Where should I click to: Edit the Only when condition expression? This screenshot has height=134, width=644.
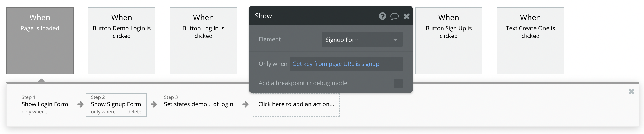coord(346,64)
